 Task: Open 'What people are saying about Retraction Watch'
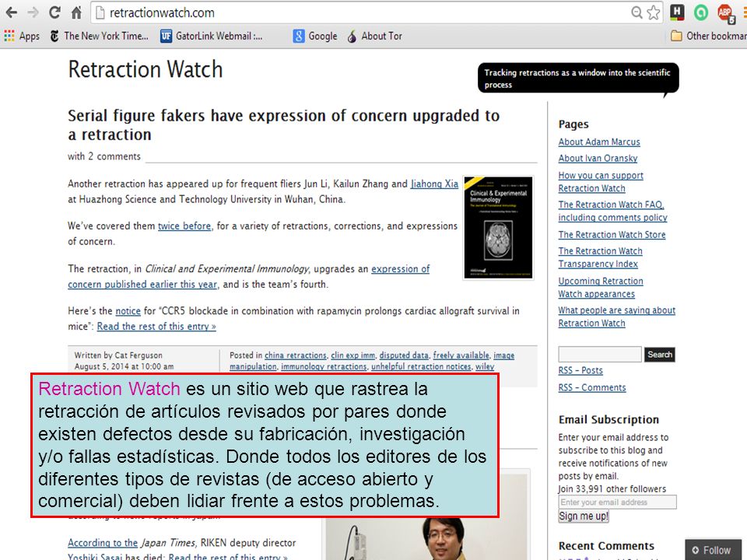(x=617, y=317)
